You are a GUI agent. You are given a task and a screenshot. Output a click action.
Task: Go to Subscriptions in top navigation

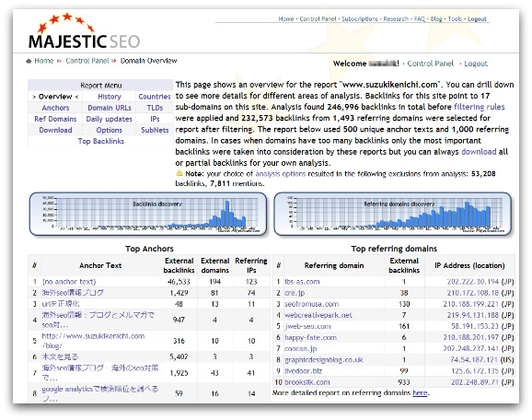coord(360,19)
